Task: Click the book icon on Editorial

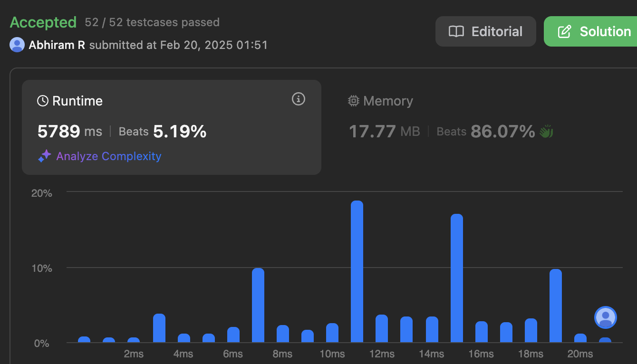Action: coord(456,31)
